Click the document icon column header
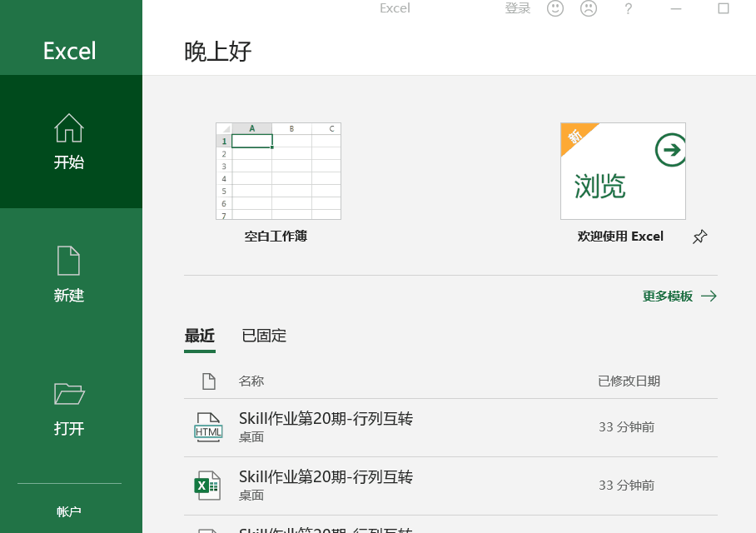Screen dimensions: 756x533 pyautogui.click(x=209, y=381)
